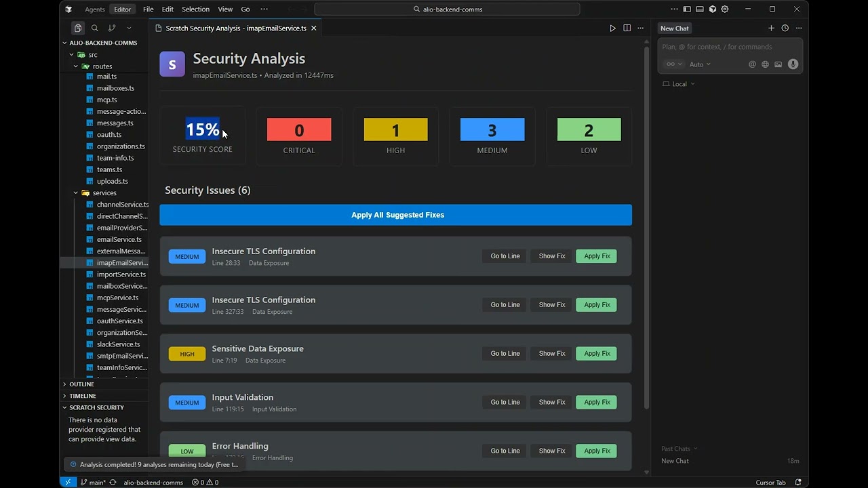868x488 pixels.
Task: Click the microphone voice input icon
Action: 793,64
